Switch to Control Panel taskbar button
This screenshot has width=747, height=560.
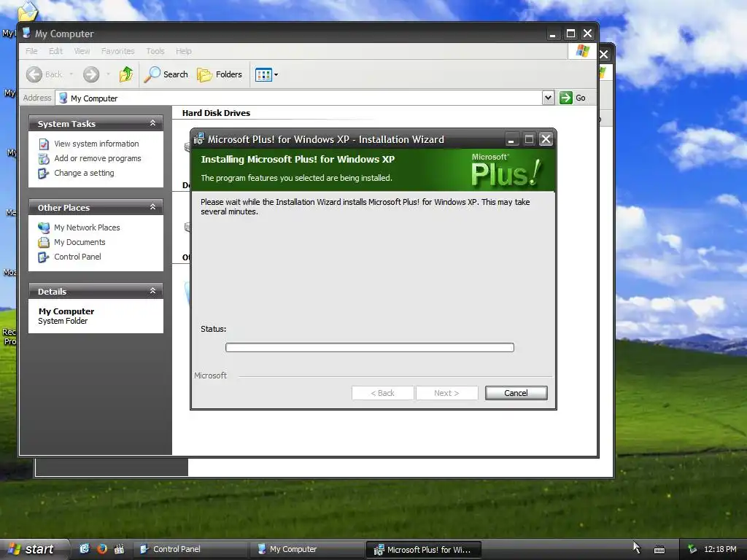point(190,549)
